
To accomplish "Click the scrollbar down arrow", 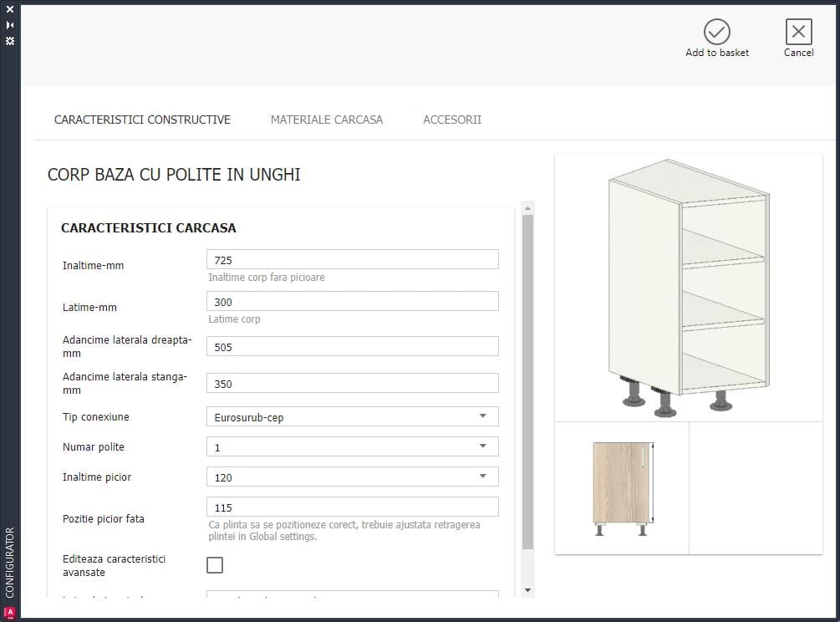I will (527, 590).
